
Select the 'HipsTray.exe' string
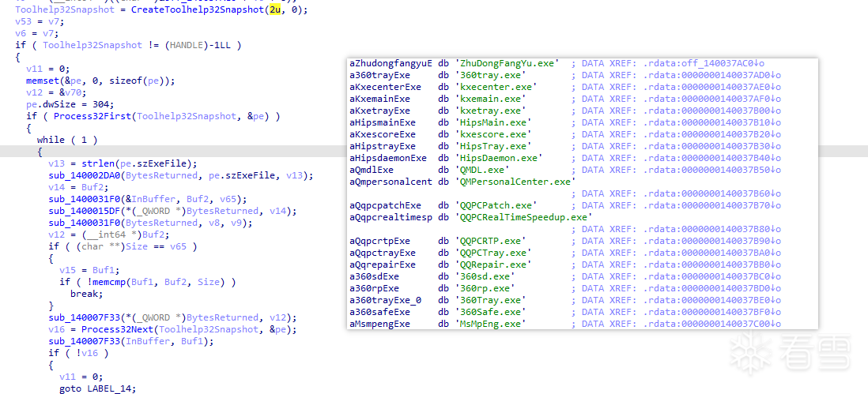coord(492,146)
